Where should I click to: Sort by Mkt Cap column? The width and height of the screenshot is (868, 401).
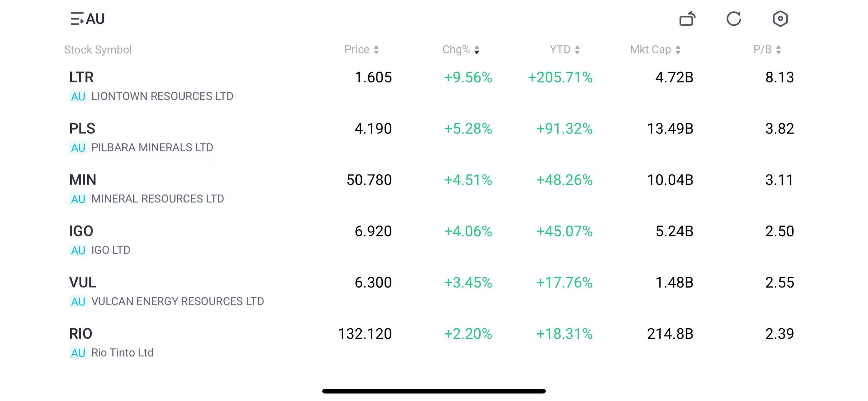(x=655, y=49)
